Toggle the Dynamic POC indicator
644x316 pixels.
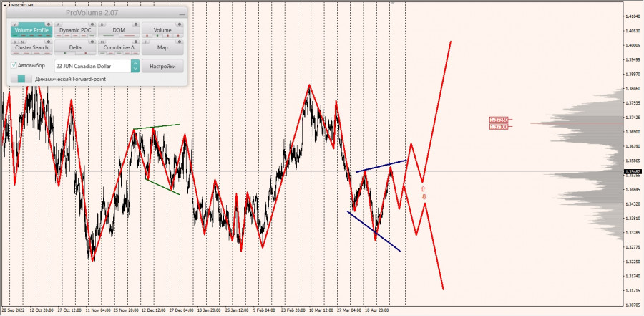tap(75, 30)
